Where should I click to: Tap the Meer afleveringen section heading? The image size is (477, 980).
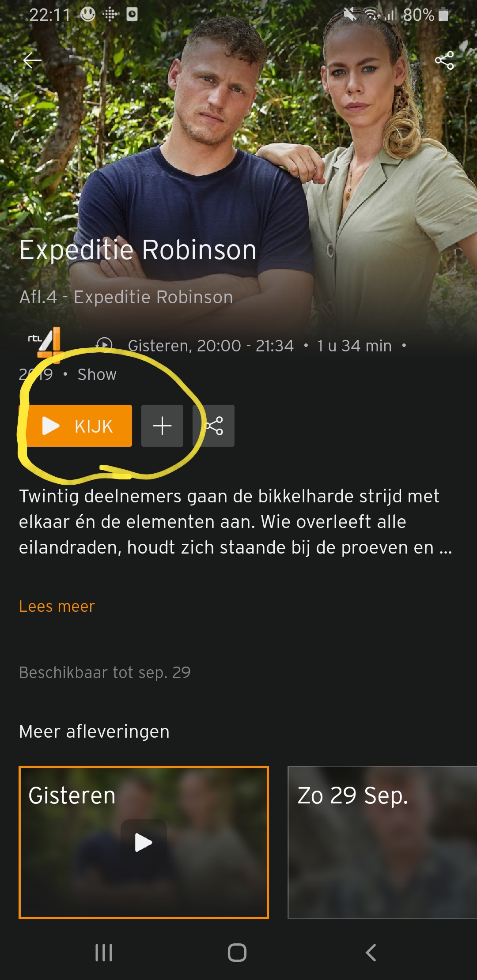[x=94, y=731]
